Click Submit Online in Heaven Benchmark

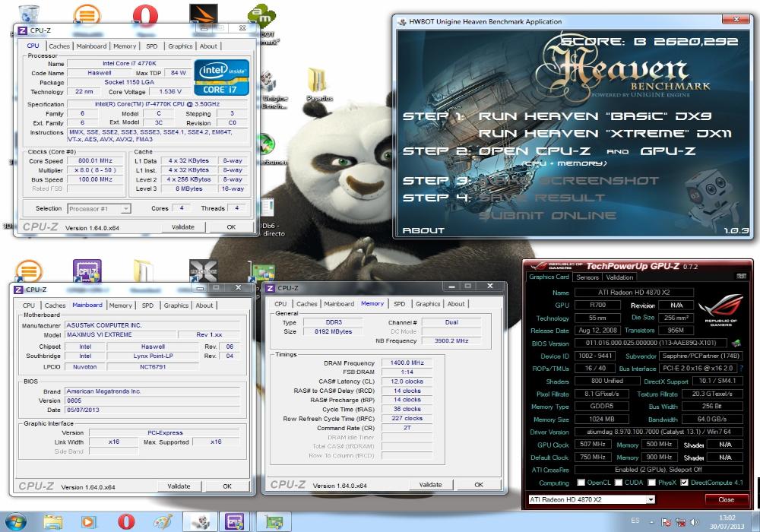pyautogui.click(x=547, y=216)
